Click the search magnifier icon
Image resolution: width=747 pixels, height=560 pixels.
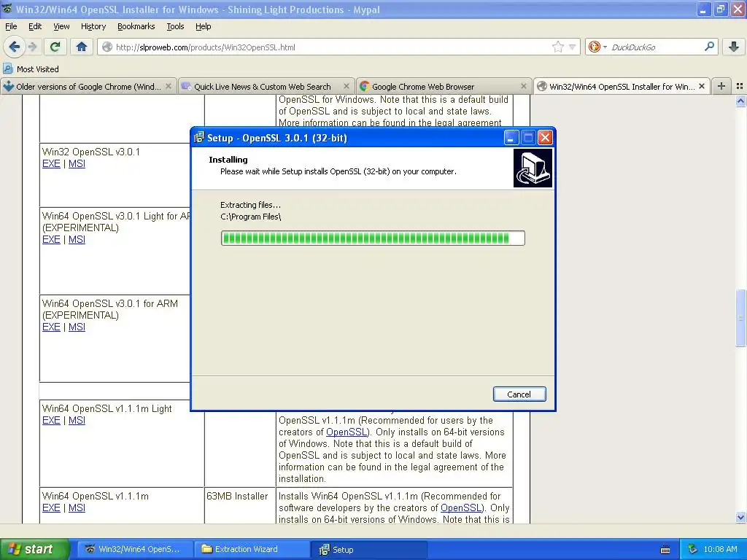[x=709, y=46]
